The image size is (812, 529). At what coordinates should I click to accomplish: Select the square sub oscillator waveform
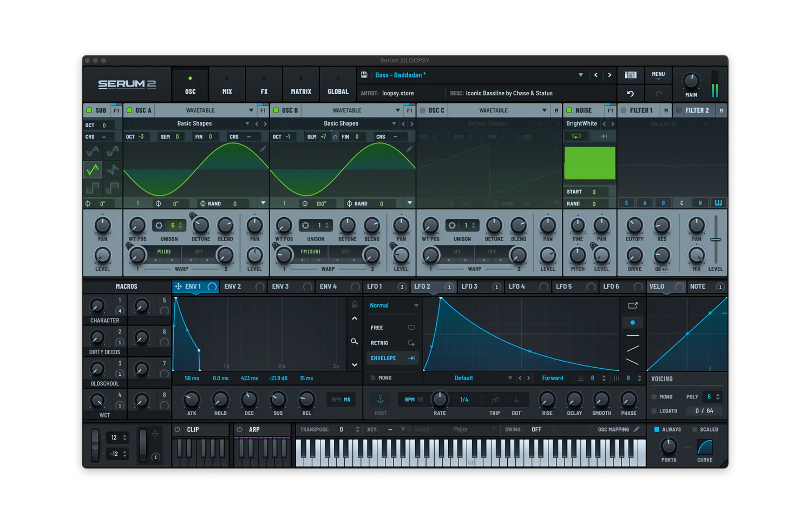93,188
